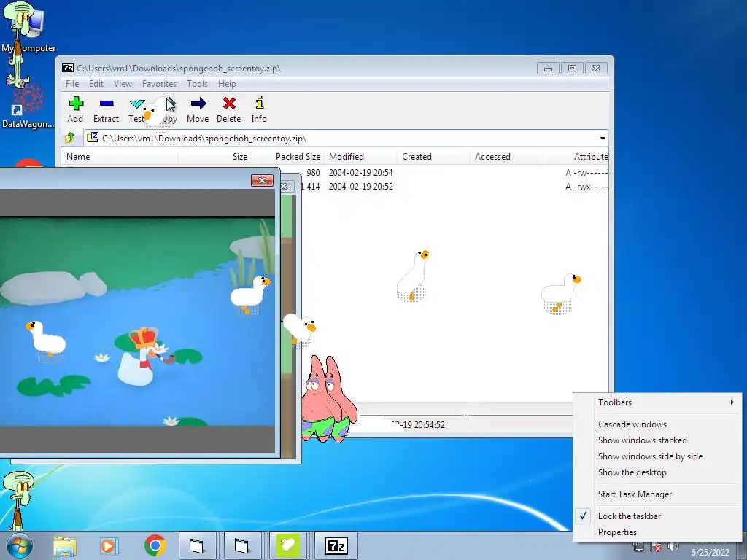Open the Favorites menu
The image size is (747, 560).
(x=159, y=84)
